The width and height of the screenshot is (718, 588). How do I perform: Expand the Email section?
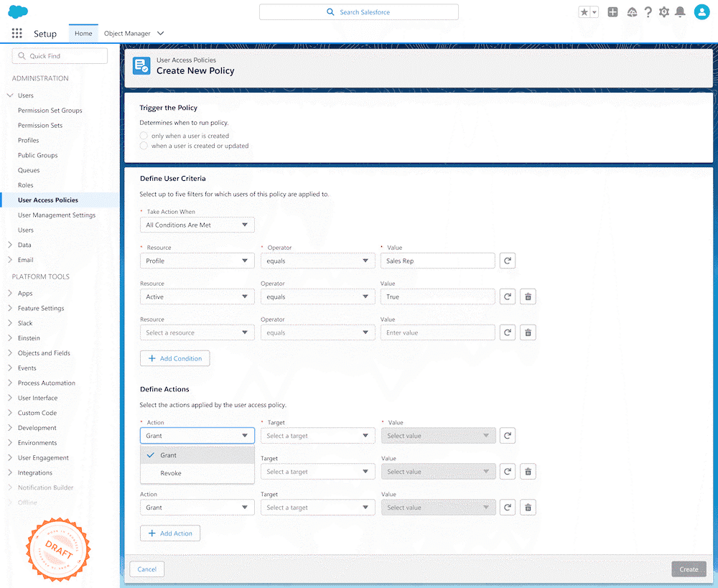(10, 260)
